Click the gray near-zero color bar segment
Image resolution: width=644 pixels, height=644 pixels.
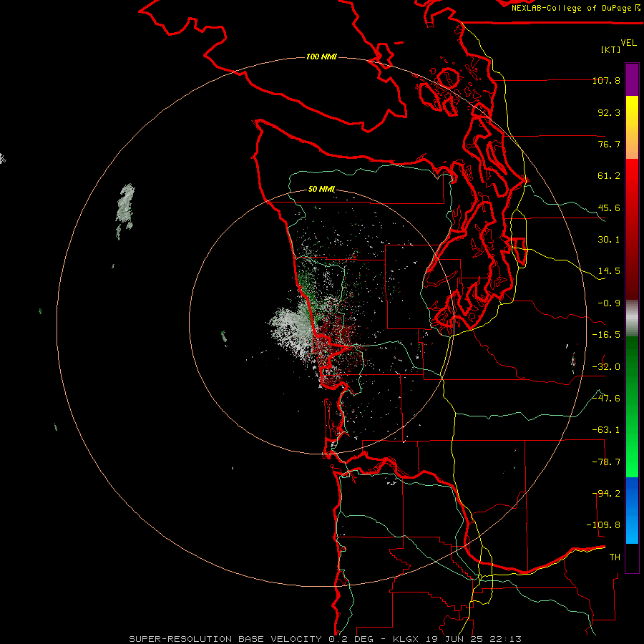632,318
